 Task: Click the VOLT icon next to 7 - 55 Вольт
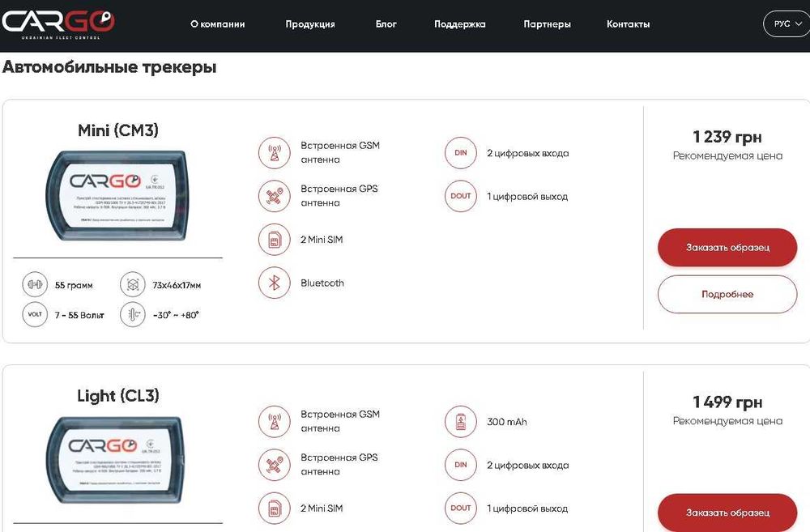click(35, 314)
